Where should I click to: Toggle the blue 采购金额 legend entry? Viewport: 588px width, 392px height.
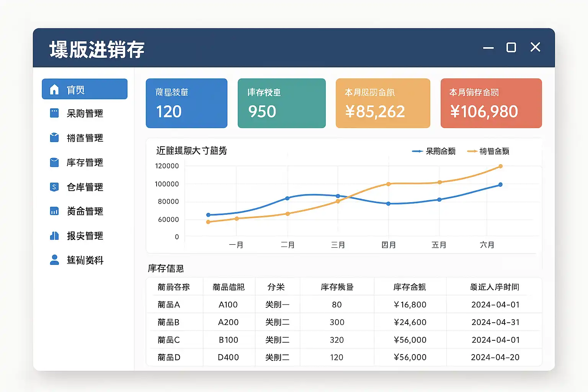coord(434,151)
